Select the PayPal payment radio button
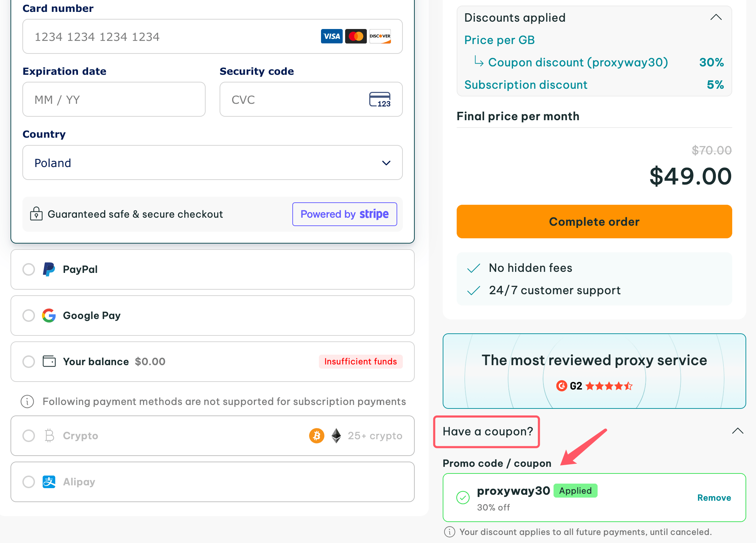The image size is (756, 543). [29, 269]
